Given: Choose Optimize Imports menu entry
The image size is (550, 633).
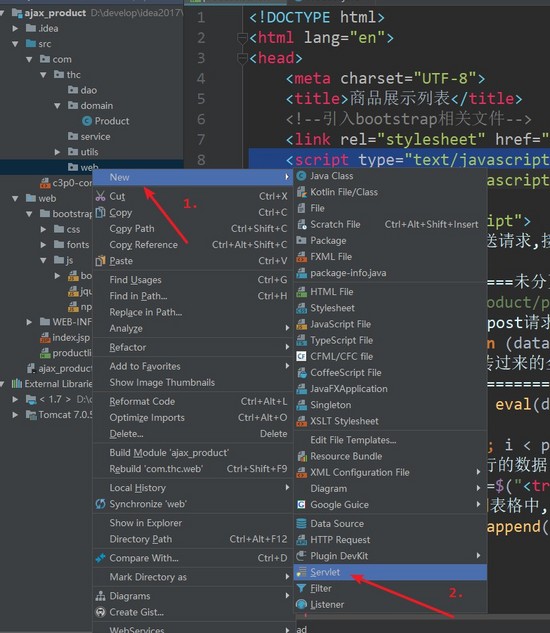Looking at the screenshot, I should tap(193, 417).
